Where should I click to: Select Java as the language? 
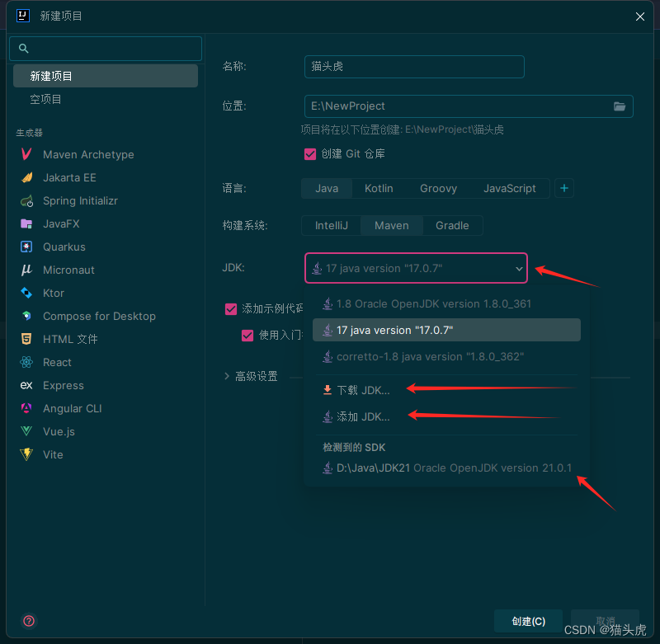[327, 189]
